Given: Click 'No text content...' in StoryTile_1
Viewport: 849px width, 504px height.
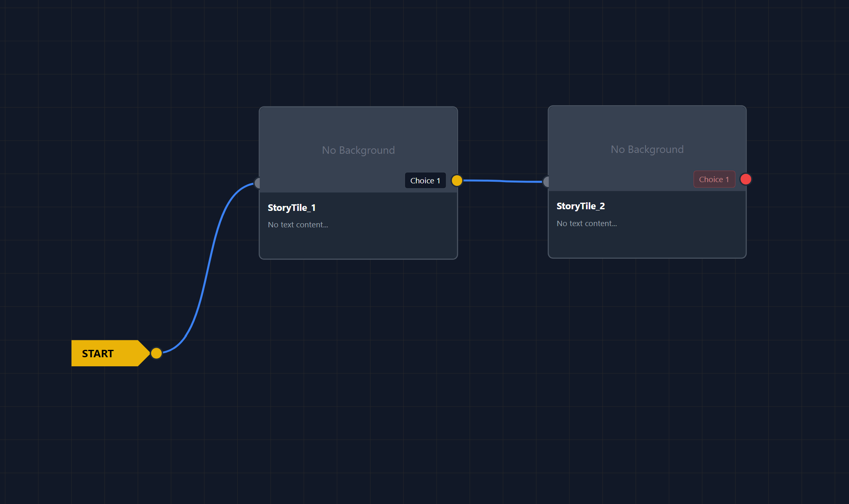Looking at the screenshot, I should [298, 224].
